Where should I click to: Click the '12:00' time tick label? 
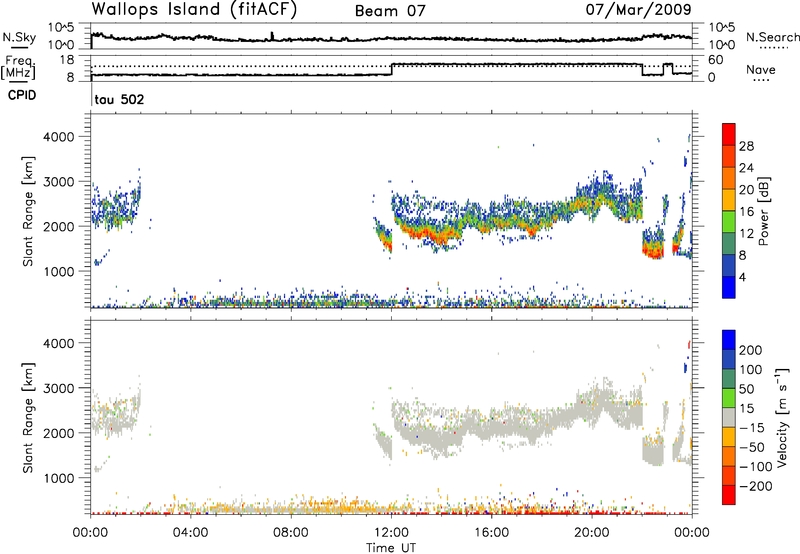[x=391, y=533]
